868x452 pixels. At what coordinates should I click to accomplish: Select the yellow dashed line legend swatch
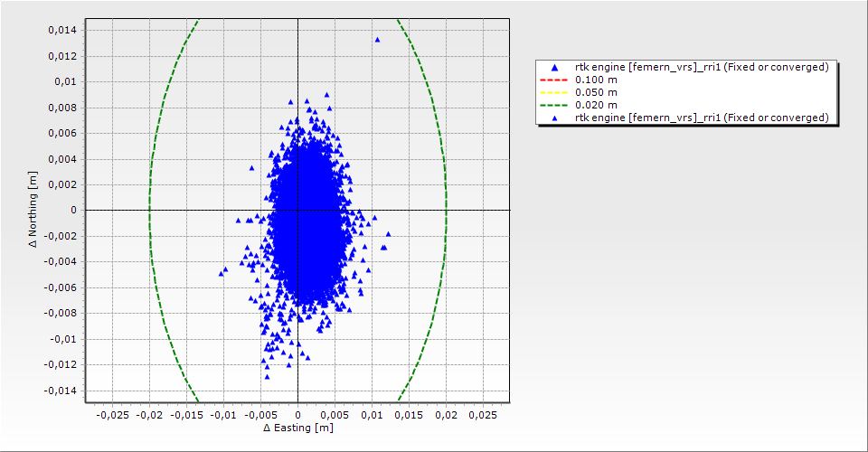[x=554, y=92]
